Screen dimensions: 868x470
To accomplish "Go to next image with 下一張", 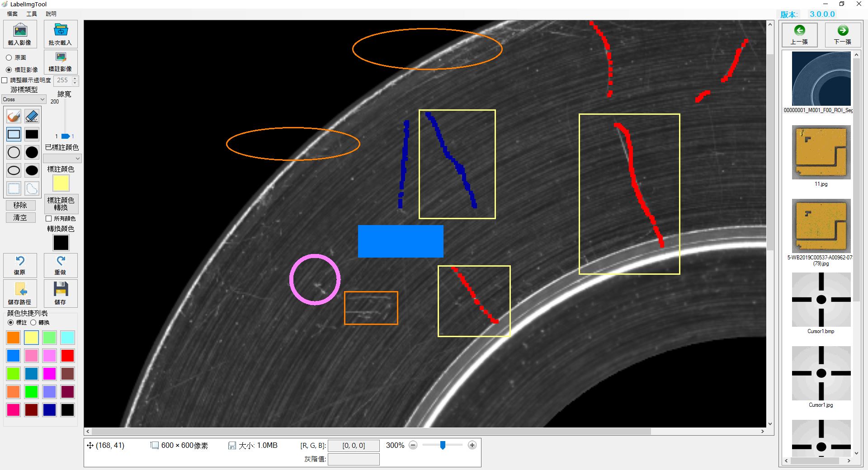I will pyautogui.click(x=843, y=34).
